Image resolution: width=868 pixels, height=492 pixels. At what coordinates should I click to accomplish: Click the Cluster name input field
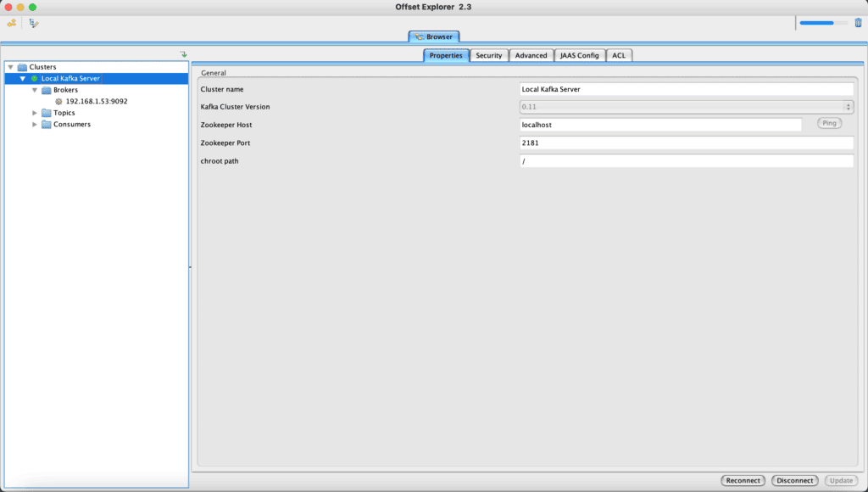[687, 89]
